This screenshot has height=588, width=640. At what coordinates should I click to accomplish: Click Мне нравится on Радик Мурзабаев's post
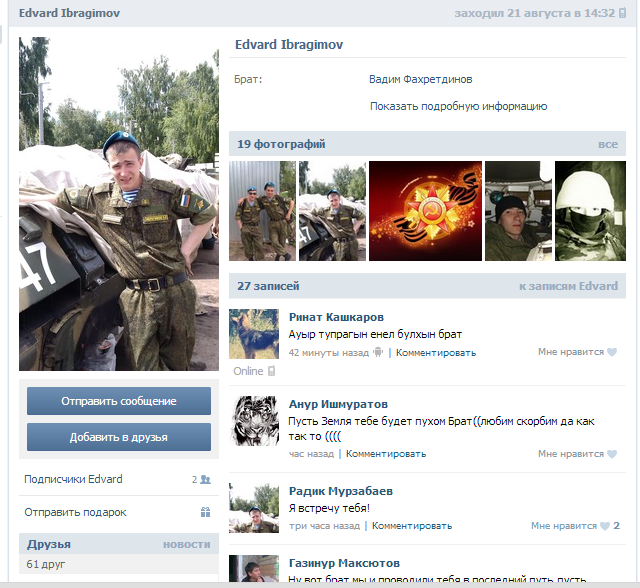pos(564,526)
